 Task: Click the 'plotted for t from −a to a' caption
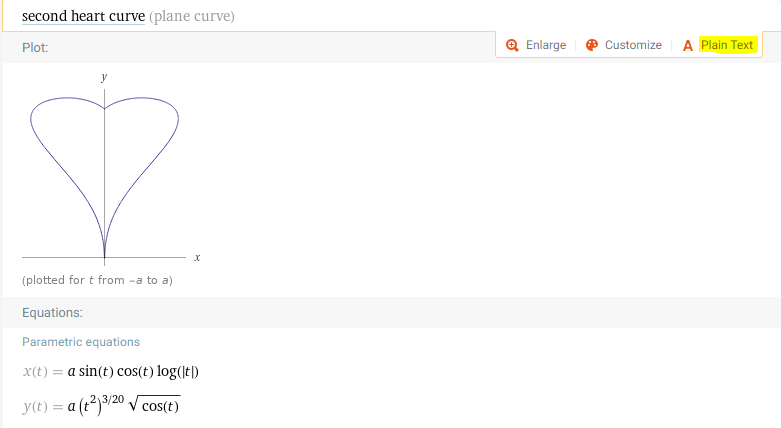point(97,280)
